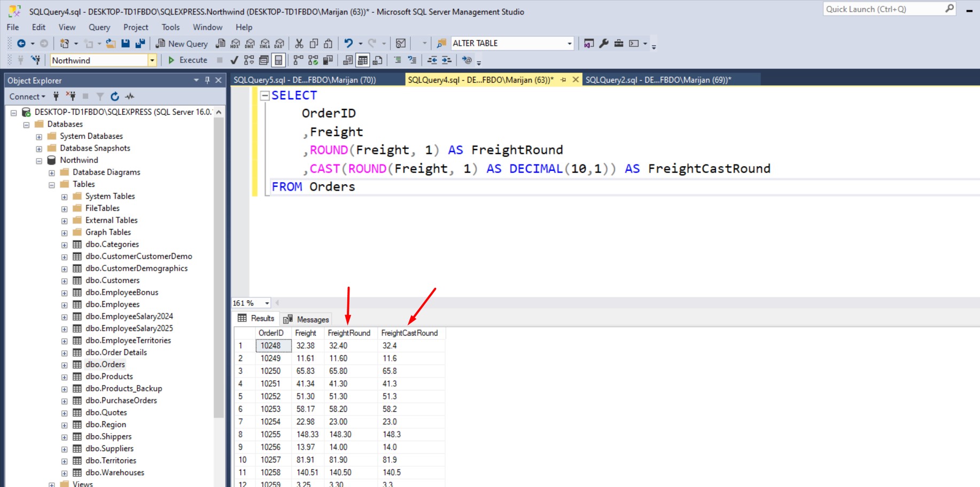Toggle Results to Text option
This screenshot has height=487, width=980.
click(348, 60)
